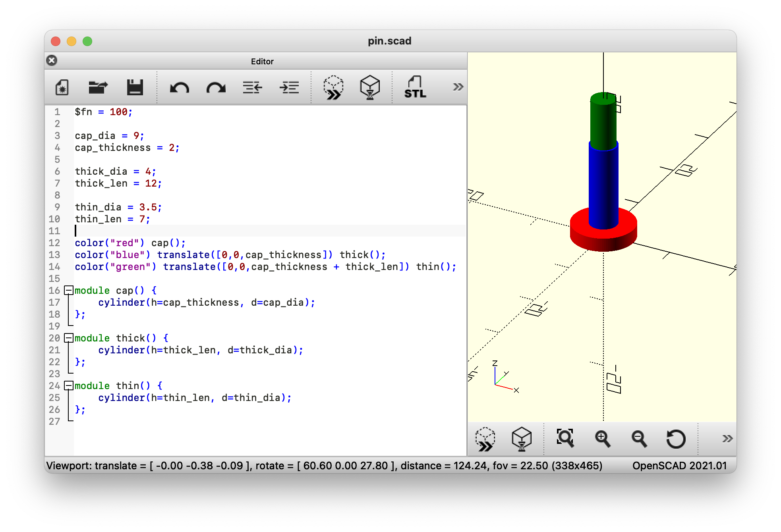Select the Editor panel tab

[x=262, y=61]
